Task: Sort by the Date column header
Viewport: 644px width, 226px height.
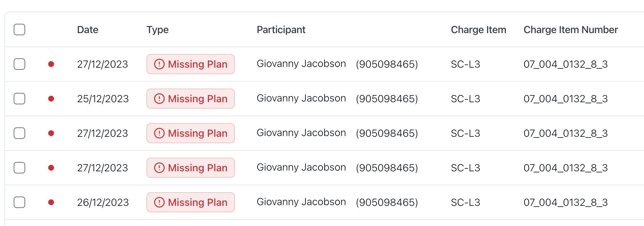Action: click(x=88, y=30)
